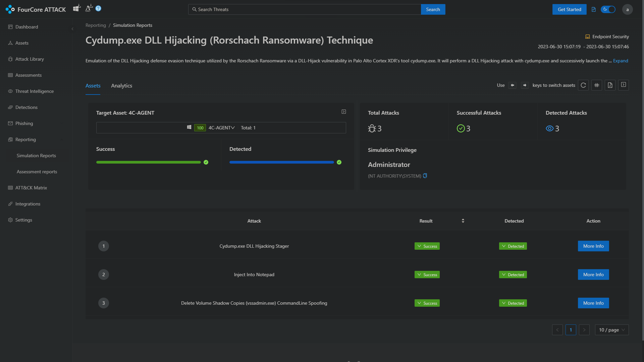Export report as PDF icon
This screenshot has height=362, width=644.
point(610,85)
